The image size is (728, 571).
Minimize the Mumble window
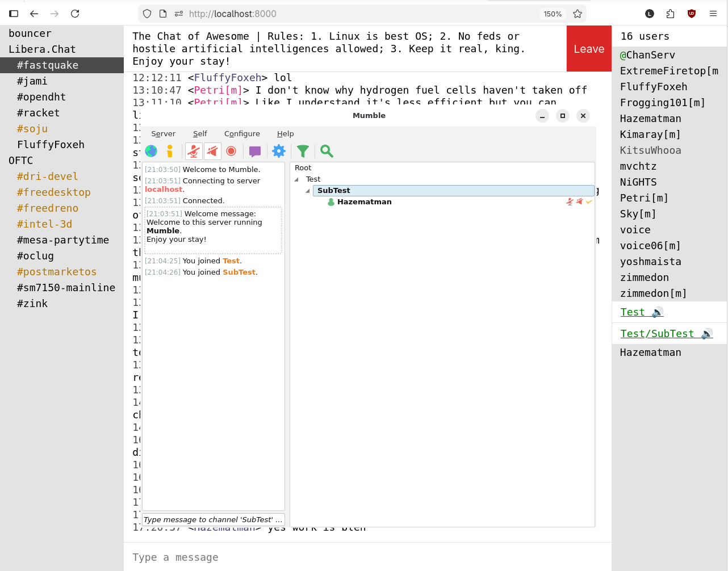542,116
